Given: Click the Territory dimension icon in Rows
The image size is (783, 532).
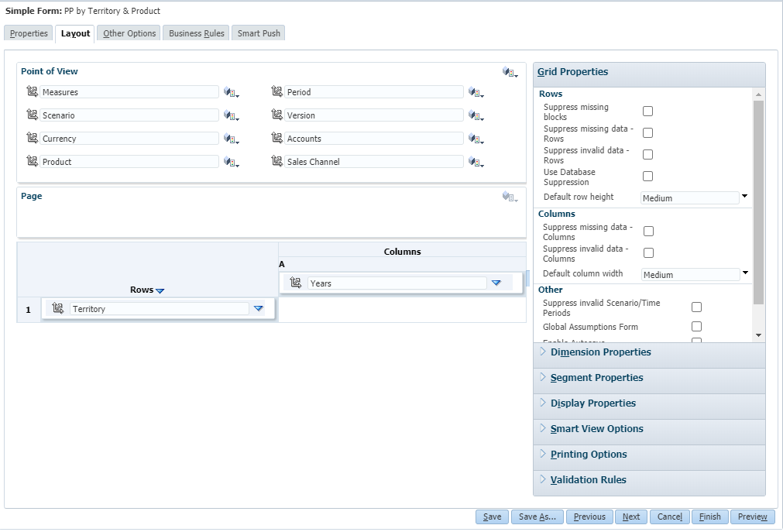Looking at the screenshot, I should (57, 308).
